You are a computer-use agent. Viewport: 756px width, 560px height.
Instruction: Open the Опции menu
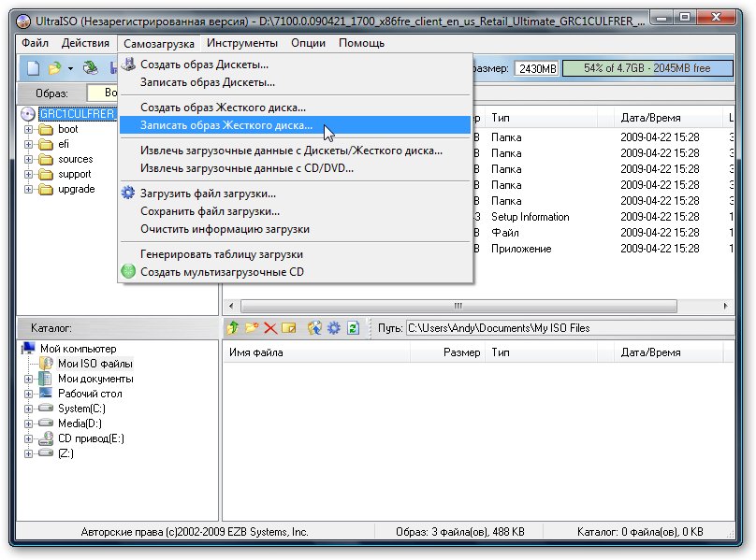click(308, 43)
